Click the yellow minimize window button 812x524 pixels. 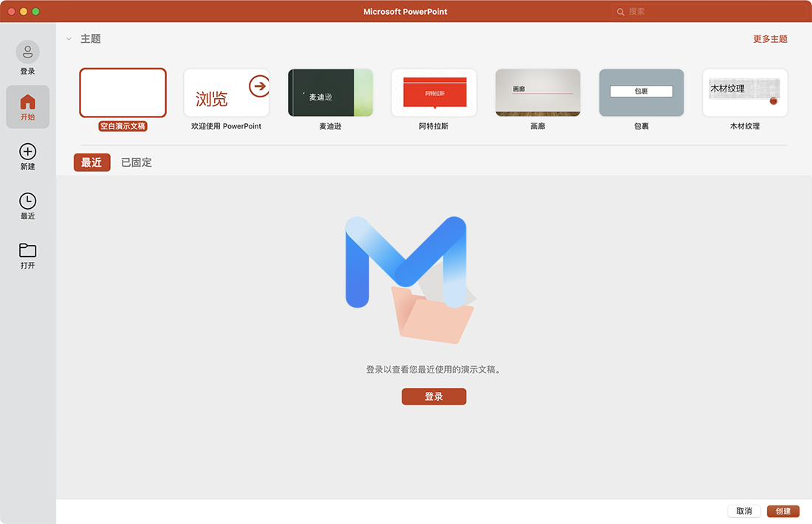pos(24,11)
